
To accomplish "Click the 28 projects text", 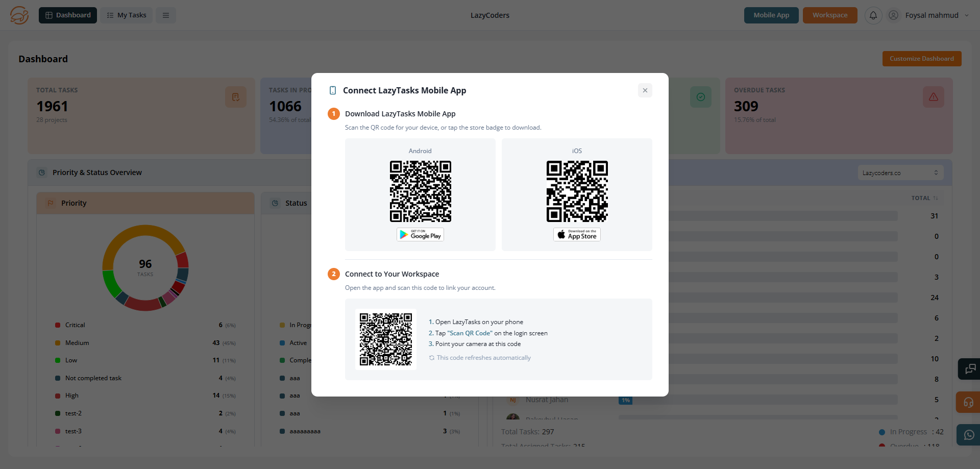I will pyautogui.click(x=52, y=120).
